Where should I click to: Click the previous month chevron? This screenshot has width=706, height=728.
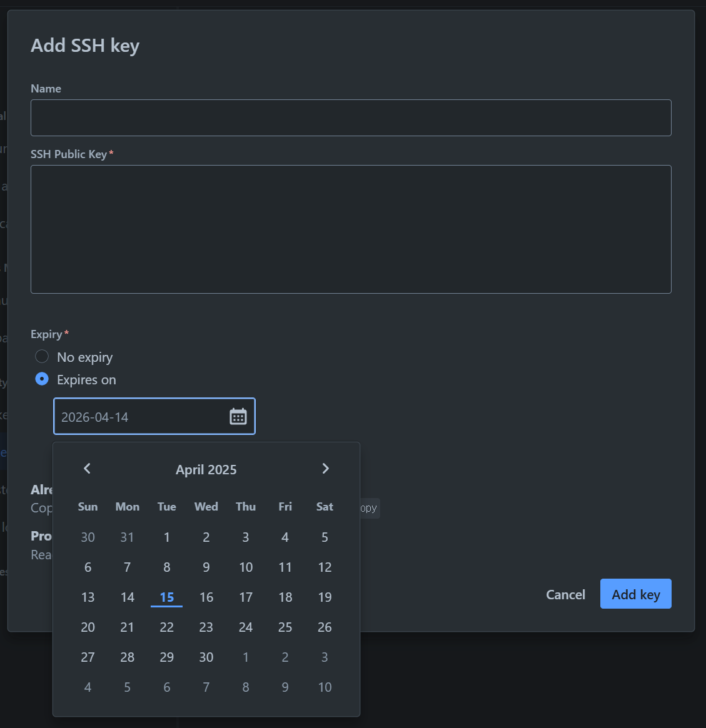pos(87,468)
